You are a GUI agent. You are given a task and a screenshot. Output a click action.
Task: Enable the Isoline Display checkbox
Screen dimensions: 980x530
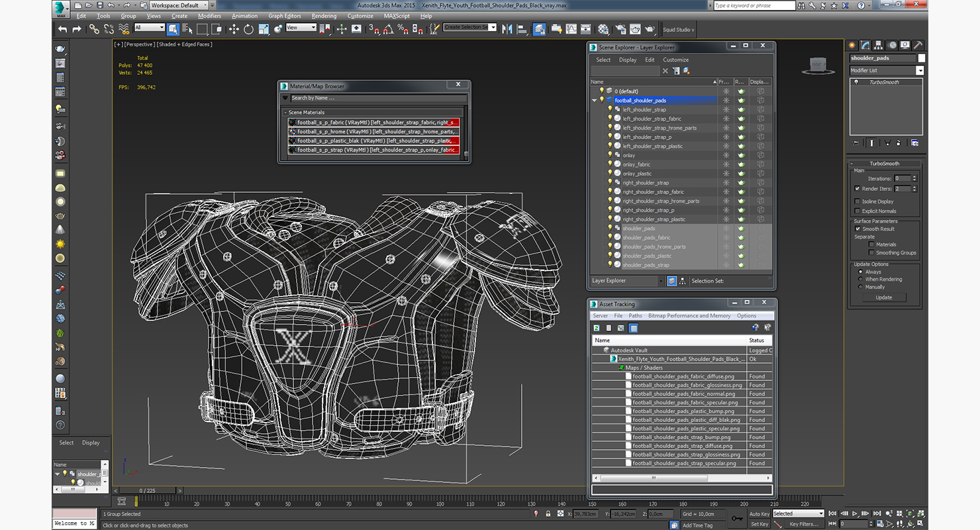(x=857, y=201)
